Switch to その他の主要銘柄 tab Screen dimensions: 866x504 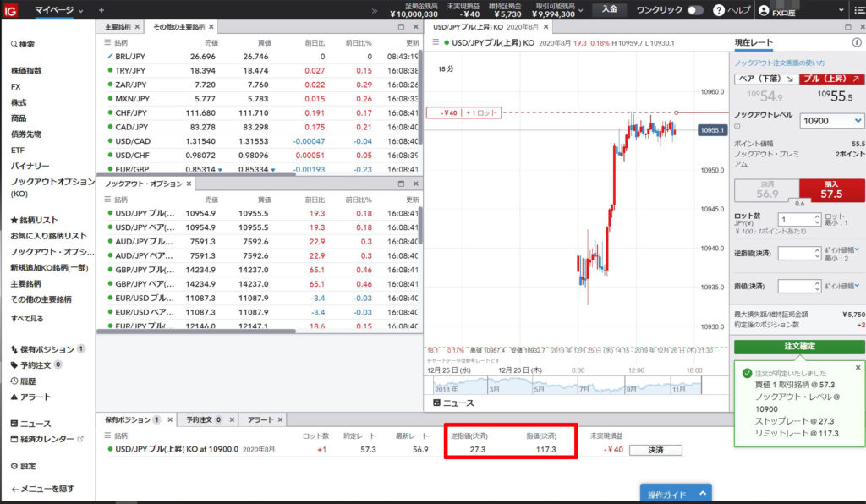pyautogui.click(x=178, y=26)
